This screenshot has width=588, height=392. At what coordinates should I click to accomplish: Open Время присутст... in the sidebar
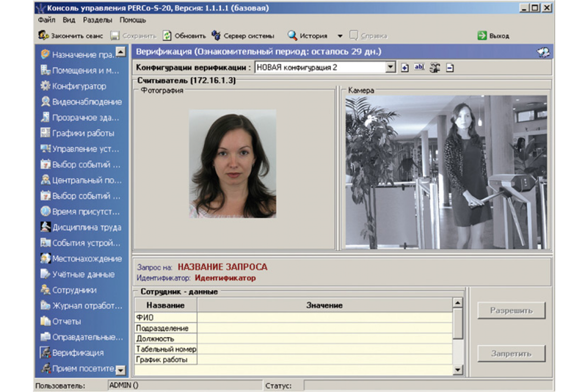(80, 211)
